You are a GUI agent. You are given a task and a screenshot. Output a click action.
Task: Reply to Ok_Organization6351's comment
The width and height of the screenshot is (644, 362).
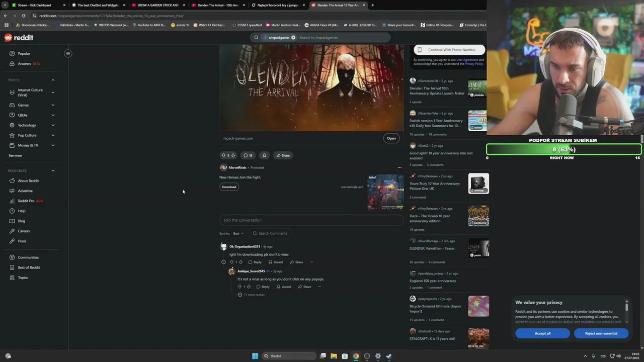pyautogui.click(x=255, y=262)
